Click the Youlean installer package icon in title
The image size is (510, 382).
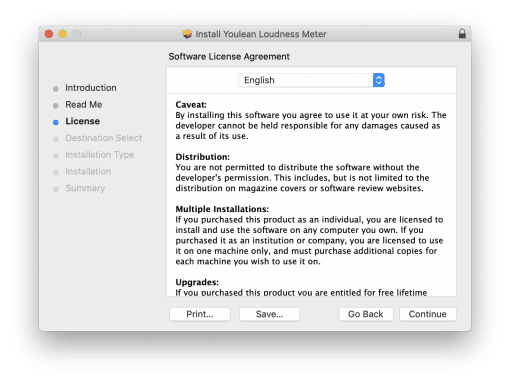pos(187,34)
